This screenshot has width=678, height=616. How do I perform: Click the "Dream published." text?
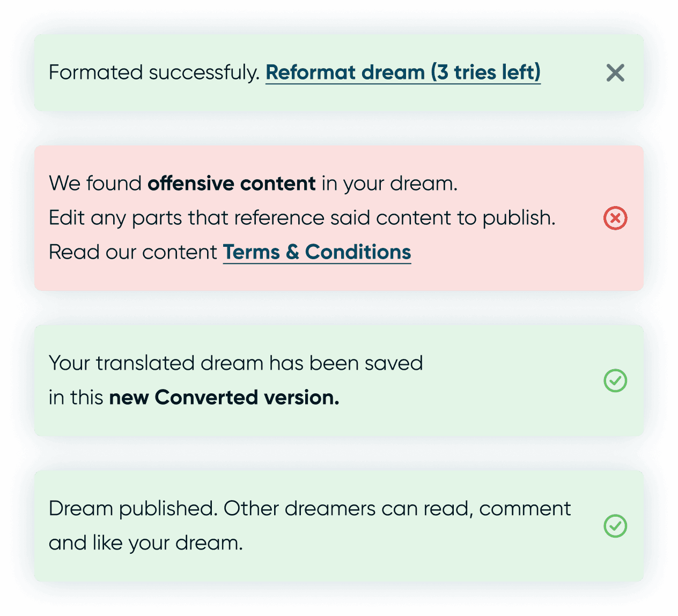click(133, 509)
